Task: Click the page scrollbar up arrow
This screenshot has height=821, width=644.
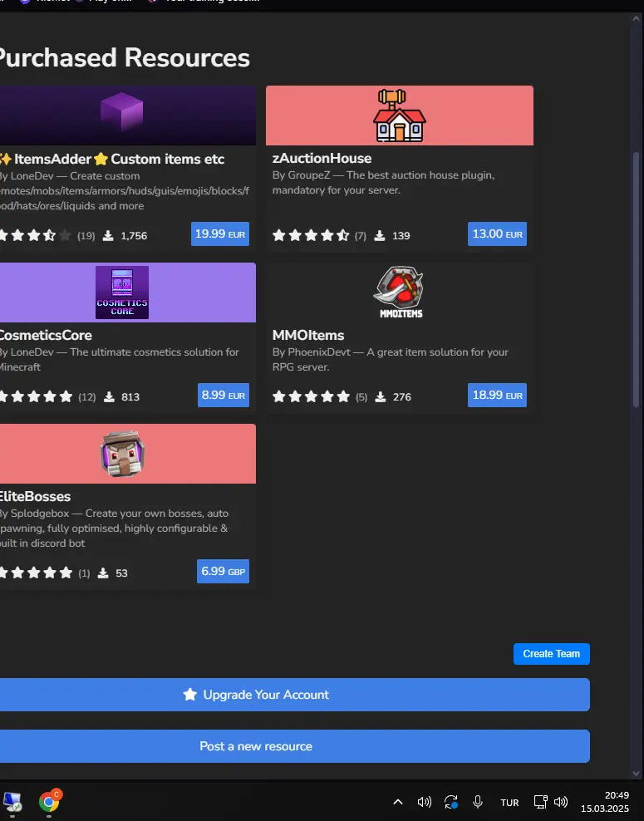Action: [x=637, y=19]
